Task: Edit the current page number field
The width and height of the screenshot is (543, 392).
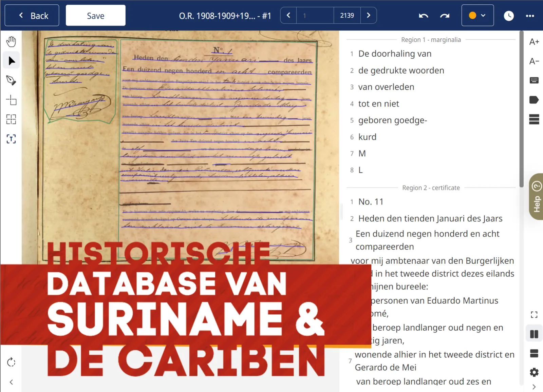Action: (x=315, y=15)
